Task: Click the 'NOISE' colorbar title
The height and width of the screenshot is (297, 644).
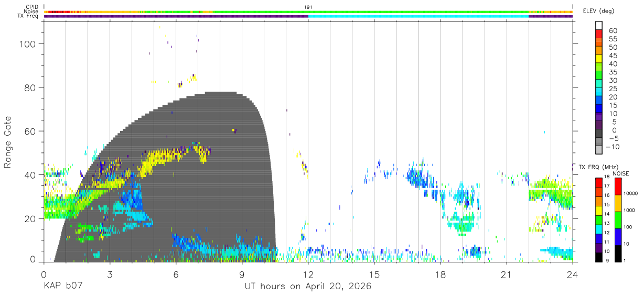Action: (x=620, y=173)
